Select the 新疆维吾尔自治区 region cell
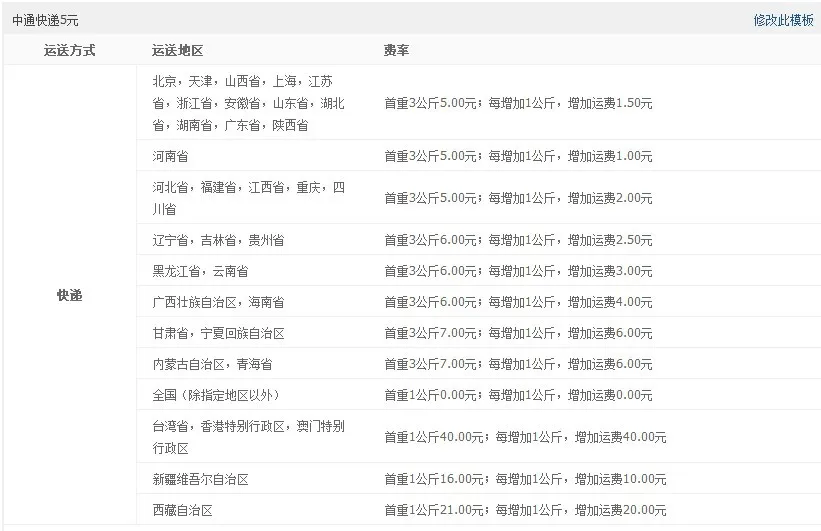 click(201, 479)
